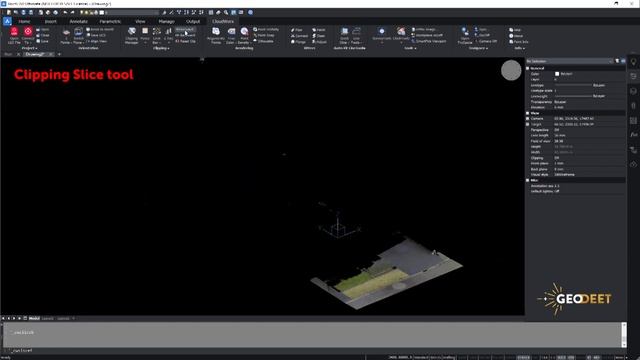
Task: Click the Save icon in quick access toolbar
Action: point(24,12)
